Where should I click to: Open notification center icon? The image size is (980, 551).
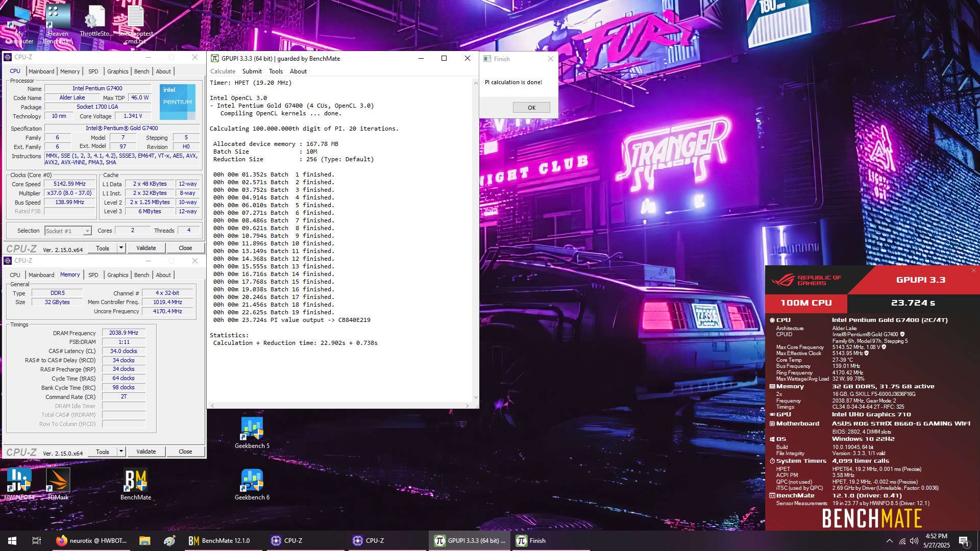(x=964, y=541)
